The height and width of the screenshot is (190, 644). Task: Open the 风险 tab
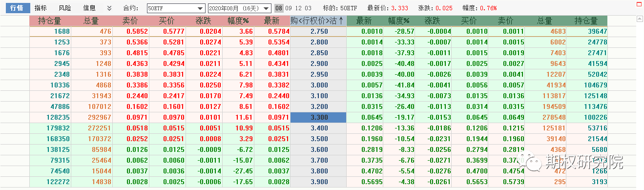(x=65, y=8)
